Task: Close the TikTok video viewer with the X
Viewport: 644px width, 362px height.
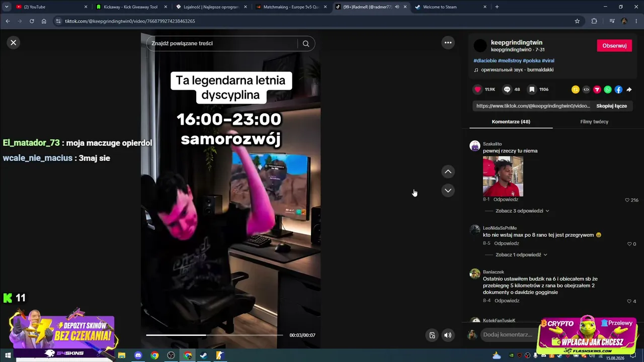Action: (14, 43)
